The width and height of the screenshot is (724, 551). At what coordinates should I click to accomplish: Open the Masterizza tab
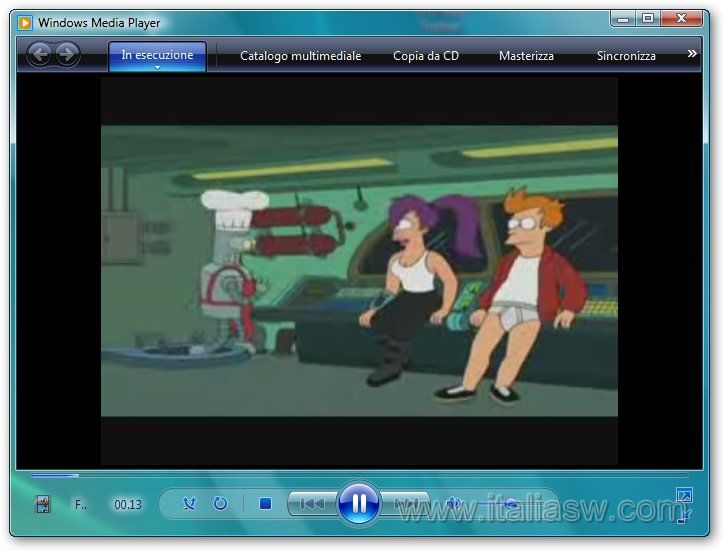[526, 56]
